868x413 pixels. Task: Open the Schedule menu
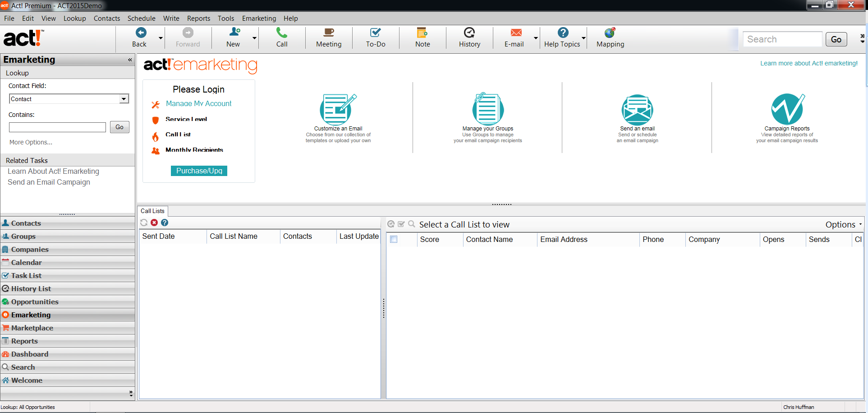pyautogui.click(x=142, y=19)
